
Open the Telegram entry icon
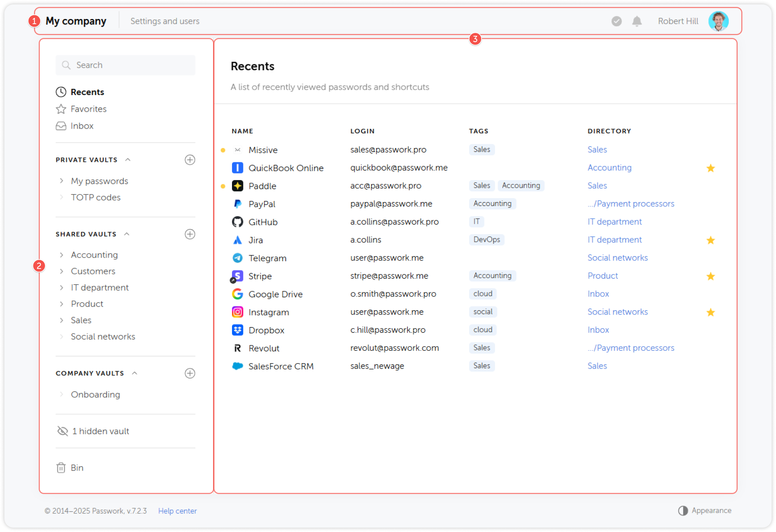click(x=237, y=258)
